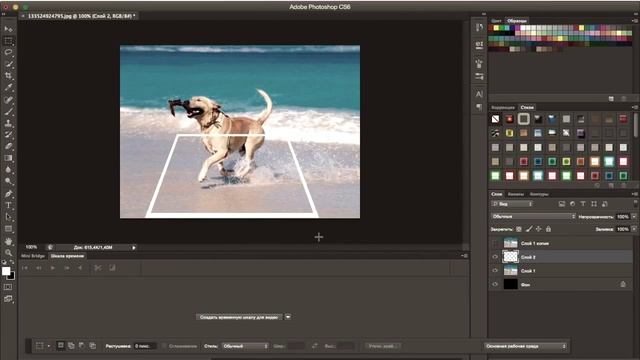
Task: Hide the Фон background layer
Action: 495,284
